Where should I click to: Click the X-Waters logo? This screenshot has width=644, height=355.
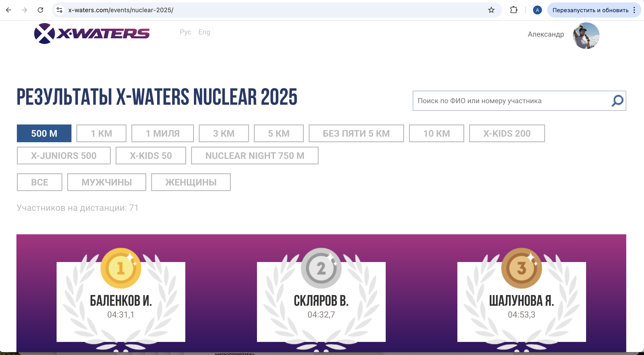(x=92, y=34)
